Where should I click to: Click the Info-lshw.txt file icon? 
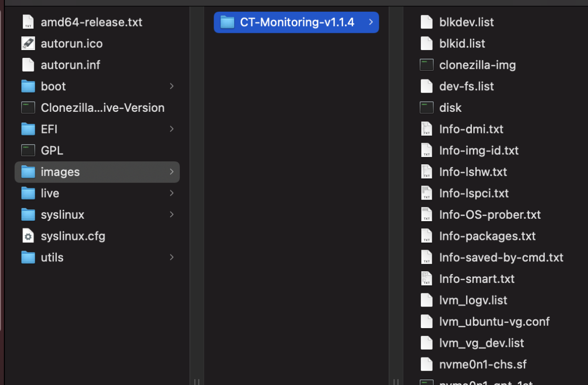pos(427,172)
